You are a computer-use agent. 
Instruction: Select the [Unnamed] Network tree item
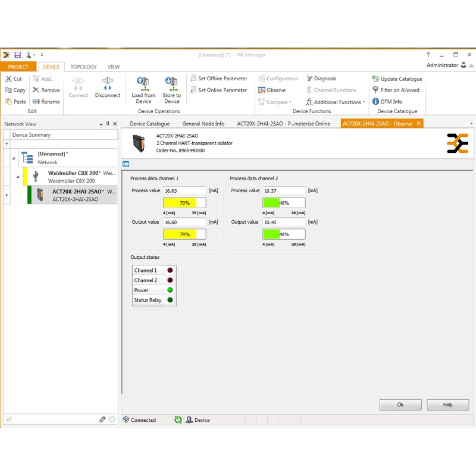pyautogui.click(x=68, y=158)
